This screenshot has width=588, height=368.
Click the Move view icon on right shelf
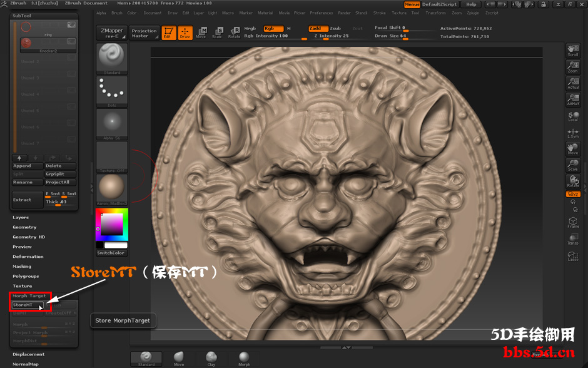click(x=573, y=149)
